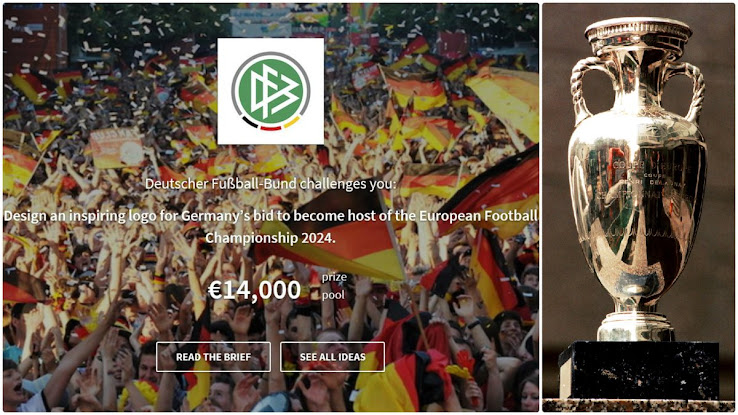Click the Deutscher Fußball-Bund challenges you text
This screenshot has width=738, height=415.
pyautogui.click(x=271, y=184)
